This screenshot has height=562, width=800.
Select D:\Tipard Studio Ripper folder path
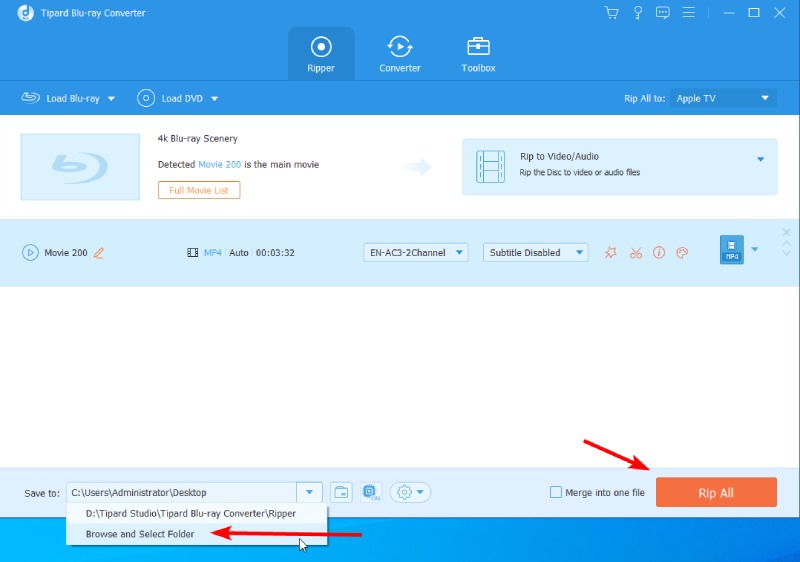pyautogui.click(x=197, y=514)
